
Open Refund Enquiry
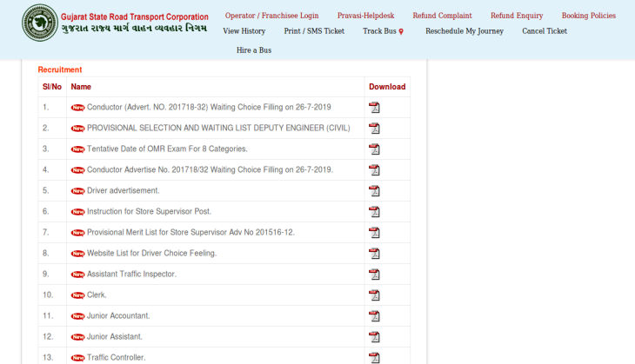[517, 16]
